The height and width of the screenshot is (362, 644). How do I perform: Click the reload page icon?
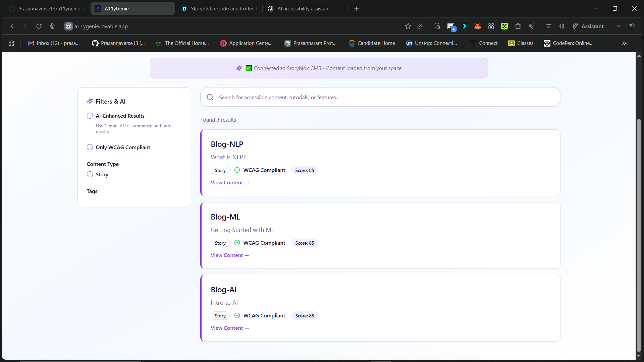(39, 26)
